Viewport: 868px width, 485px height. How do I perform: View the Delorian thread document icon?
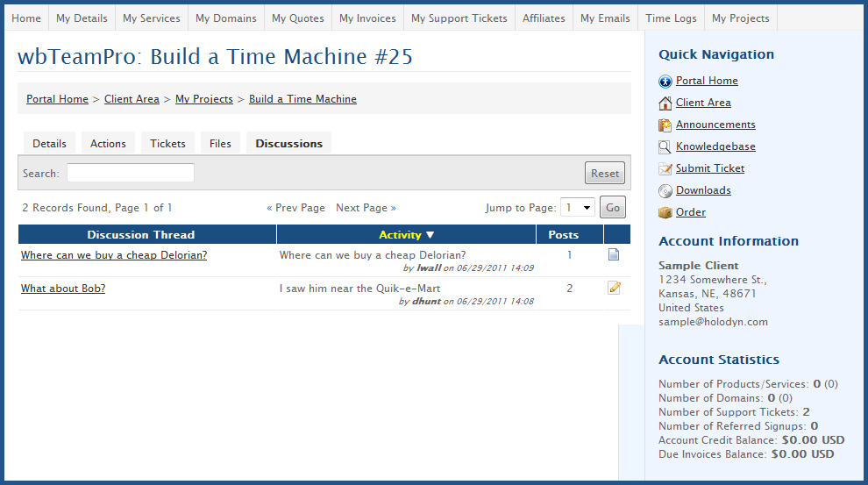click(x=614, y=255)
